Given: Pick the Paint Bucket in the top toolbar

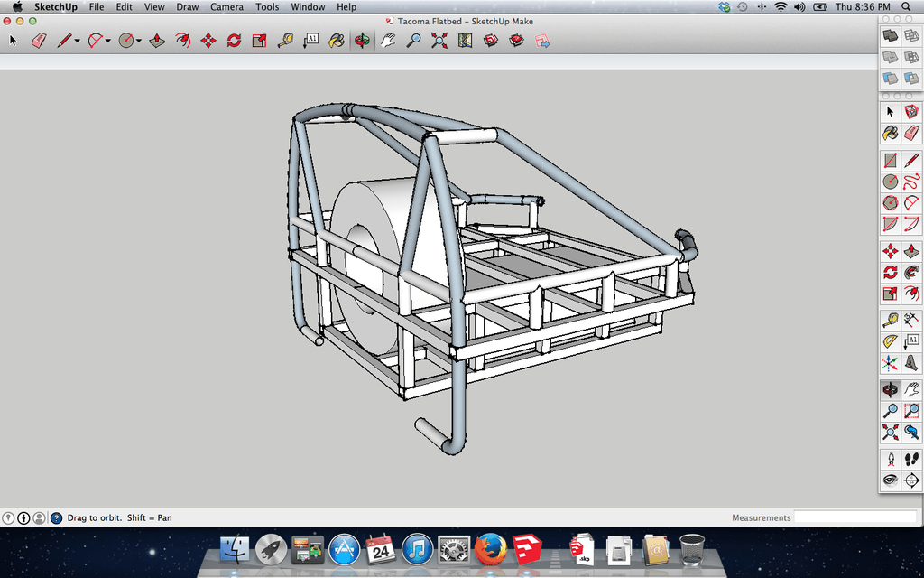Looking at the screenshot, I should tap(337, 41).
